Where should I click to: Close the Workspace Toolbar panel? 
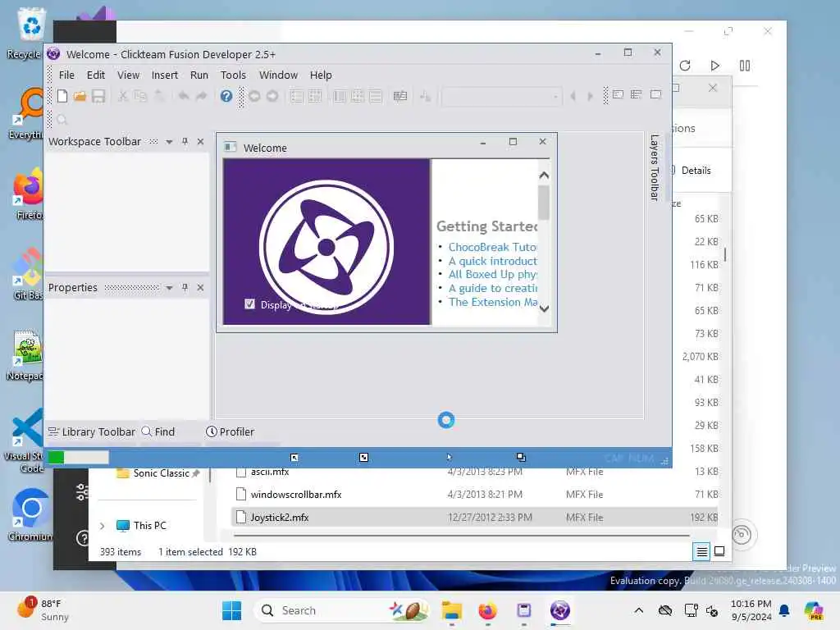point(200,141)
